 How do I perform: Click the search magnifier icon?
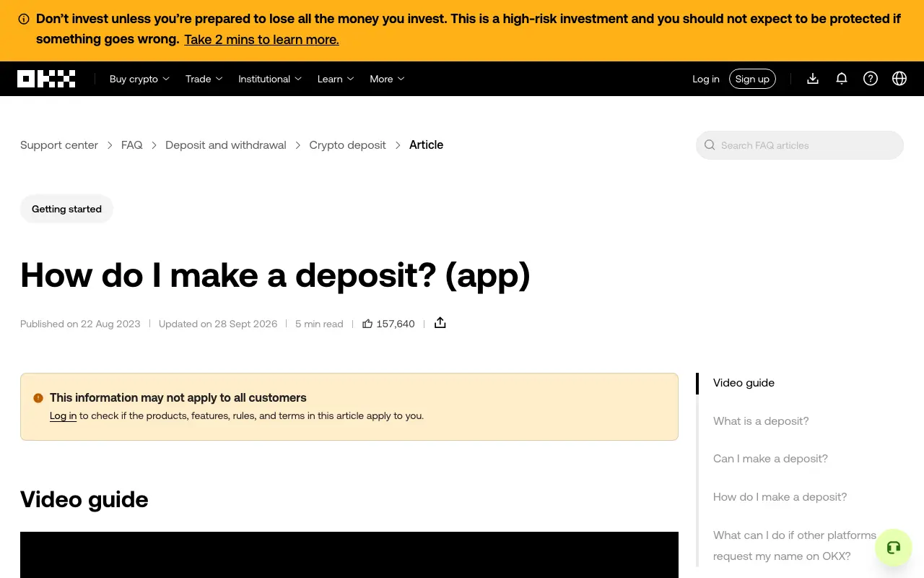coord(710,145)
